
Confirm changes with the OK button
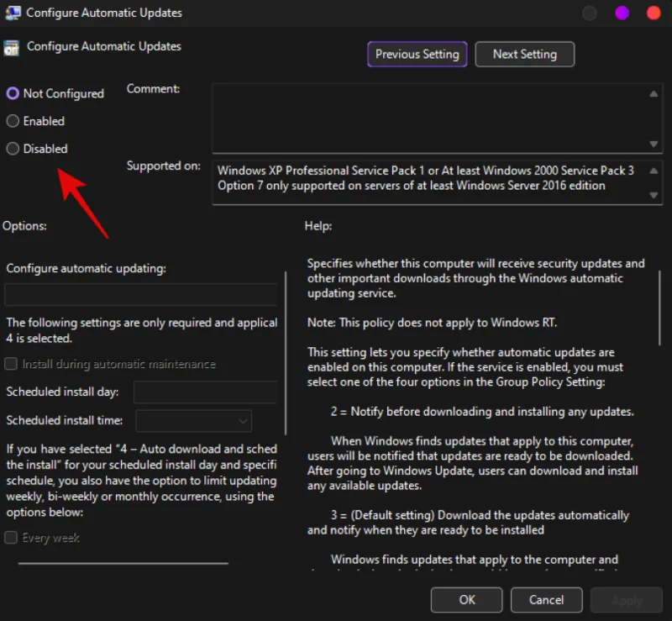(x=466, y=600)
